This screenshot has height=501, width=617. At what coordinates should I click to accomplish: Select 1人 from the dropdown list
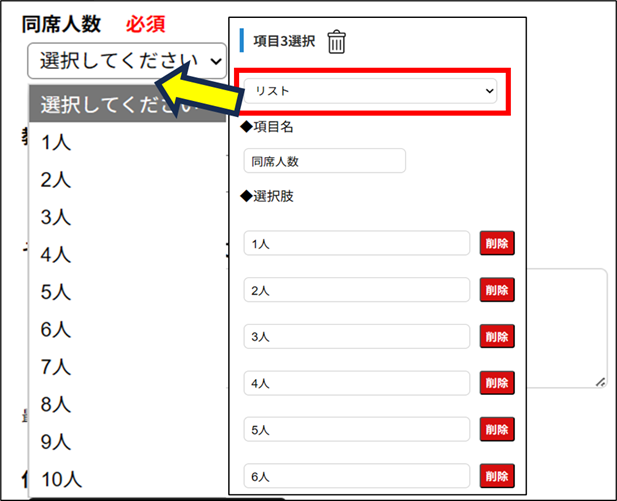(x=56, y=142)
